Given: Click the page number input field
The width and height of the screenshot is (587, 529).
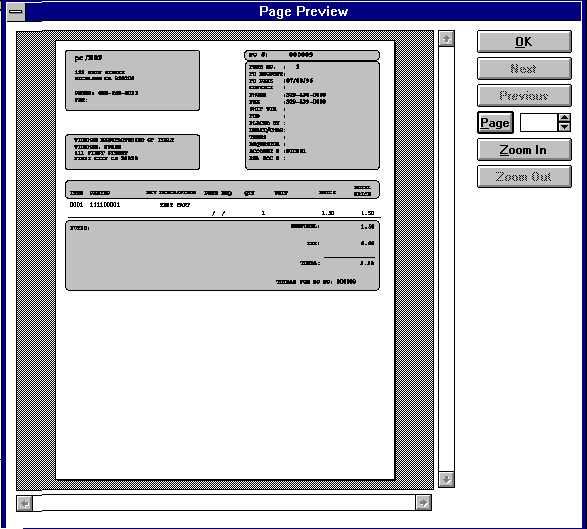Looking at the screenshot, I should [x=539, y=122].
